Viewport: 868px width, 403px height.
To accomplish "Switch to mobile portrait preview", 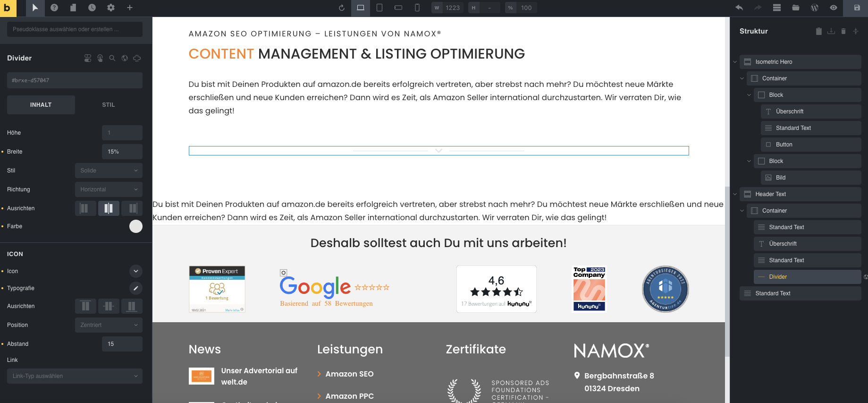I will click(417, 8).
